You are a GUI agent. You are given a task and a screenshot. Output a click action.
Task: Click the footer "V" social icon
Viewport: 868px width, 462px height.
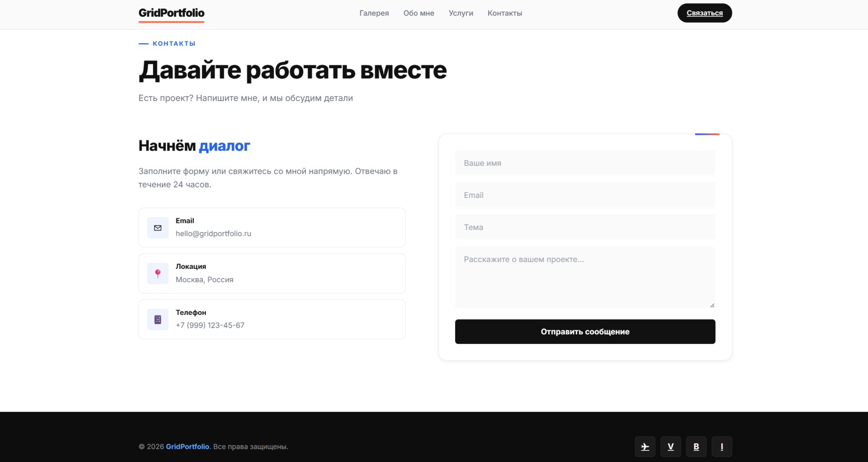pyautogui.click(x=670, y=447)
